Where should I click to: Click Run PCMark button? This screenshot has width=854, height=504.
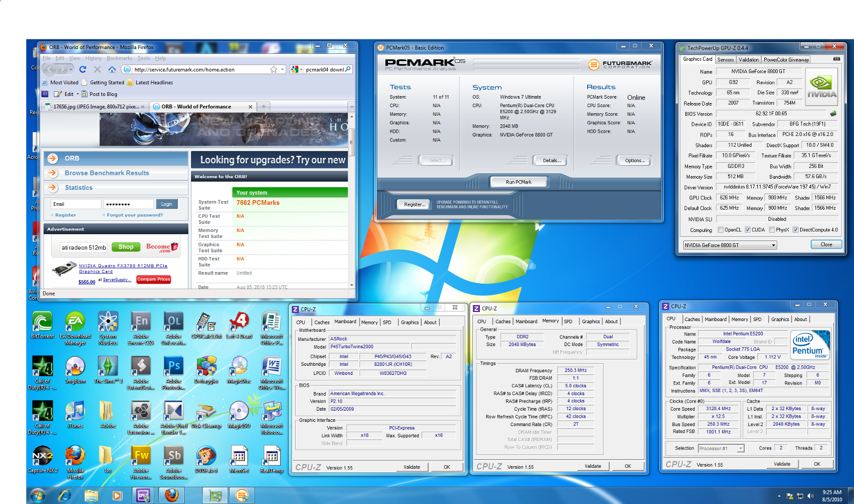pos(519,182)
